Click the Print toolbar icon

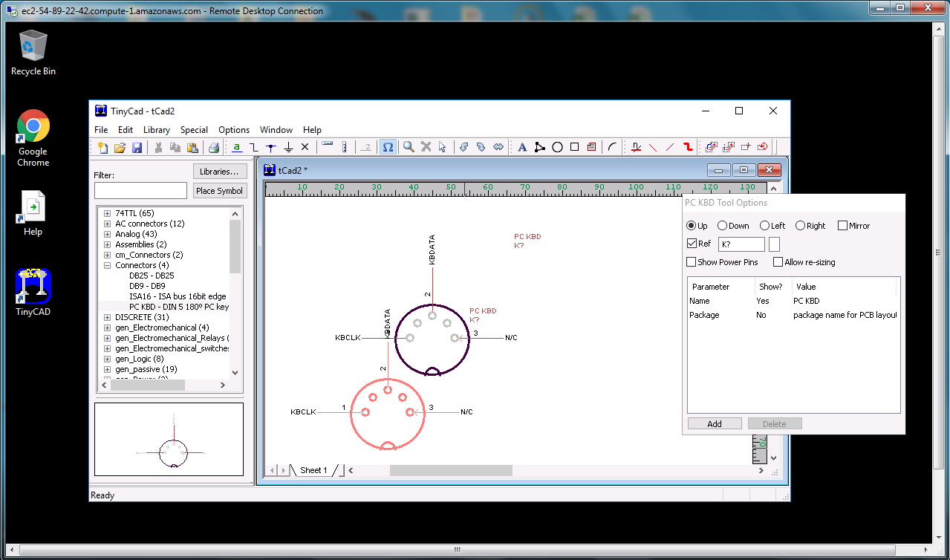tap(213, 148)
